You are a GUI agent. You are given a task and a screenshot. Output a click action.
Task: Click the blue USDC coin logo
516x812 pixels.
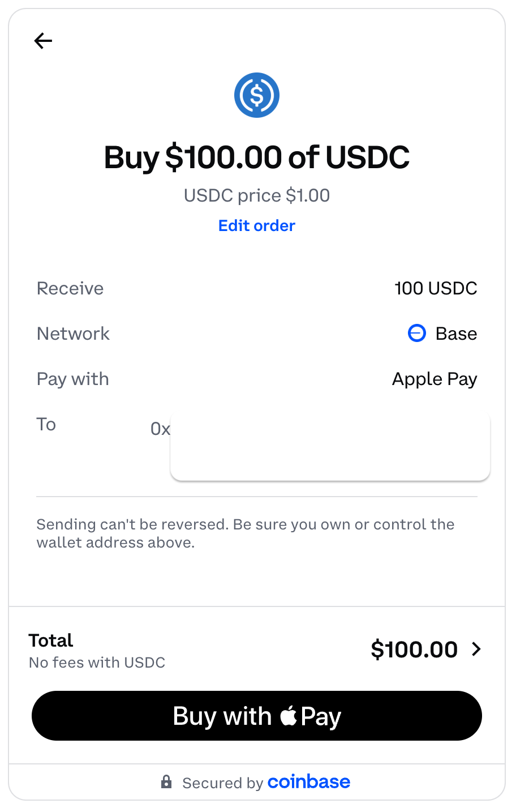tap(257, 95)
